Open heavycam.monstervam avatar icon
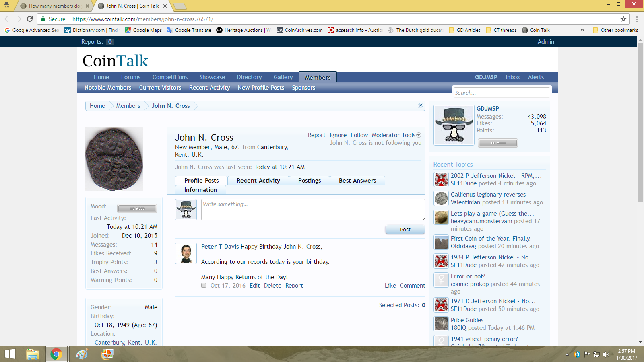This screenshot has width=644, height=362. 441,217
